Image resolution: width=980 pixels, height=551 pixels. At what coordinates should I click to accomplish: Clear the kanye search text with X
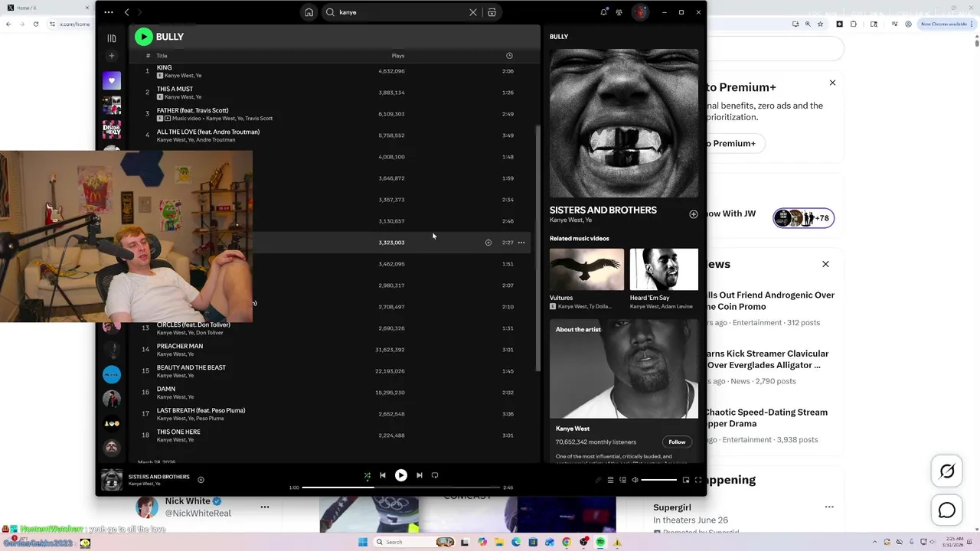473,12
